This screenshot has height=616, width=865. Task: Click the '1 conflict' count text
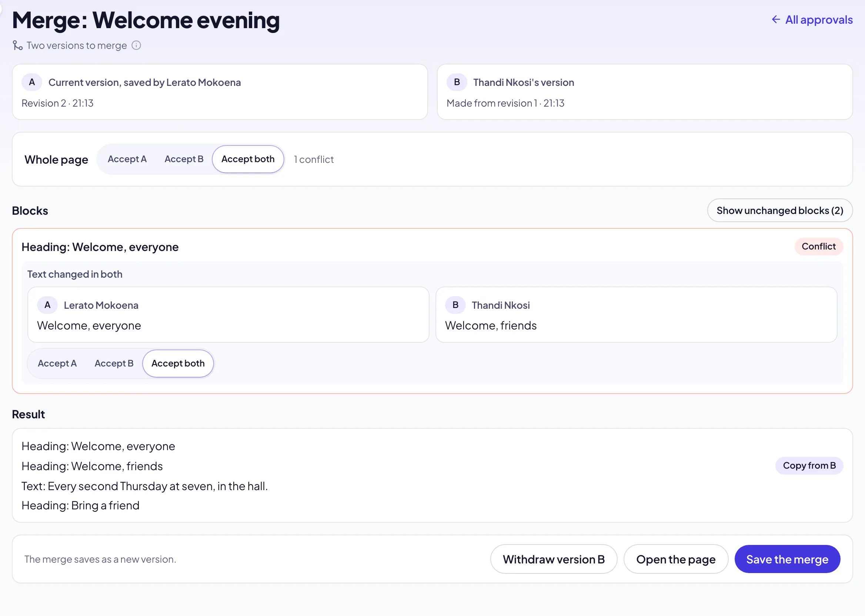314,160
